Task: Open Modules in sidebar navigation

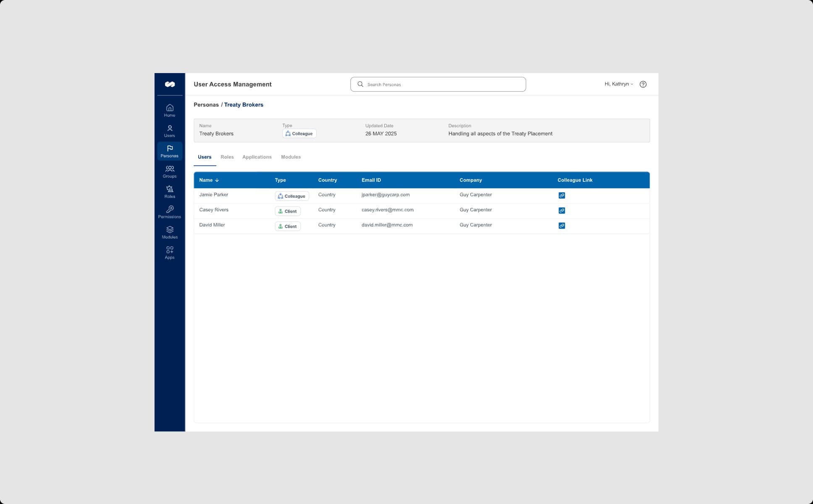Action: point(170,232)
